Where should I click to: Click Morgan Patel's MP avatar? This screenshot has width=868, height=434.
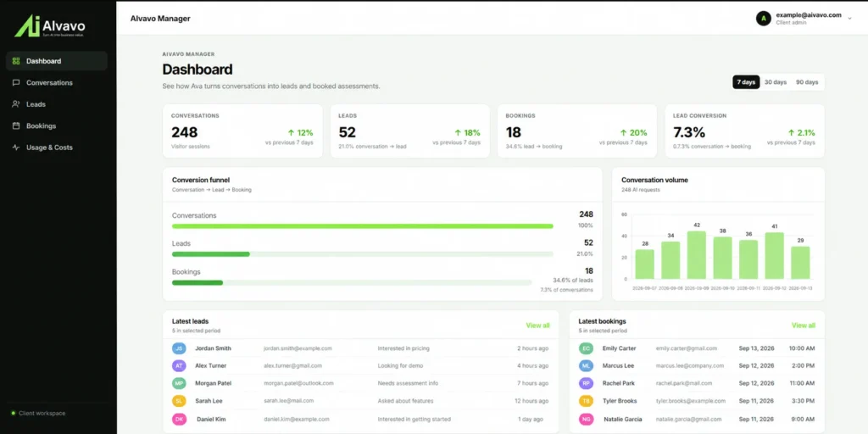coord(178,383)
